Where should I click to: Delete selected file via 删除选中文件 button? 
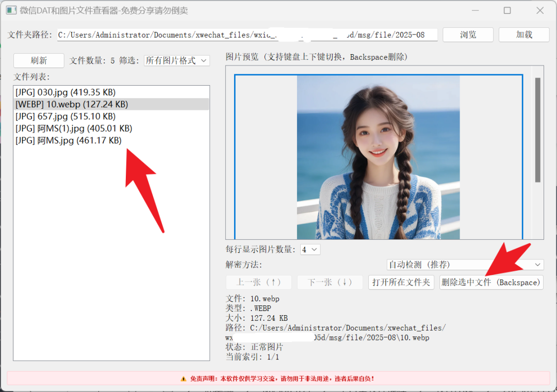point(491,282)
